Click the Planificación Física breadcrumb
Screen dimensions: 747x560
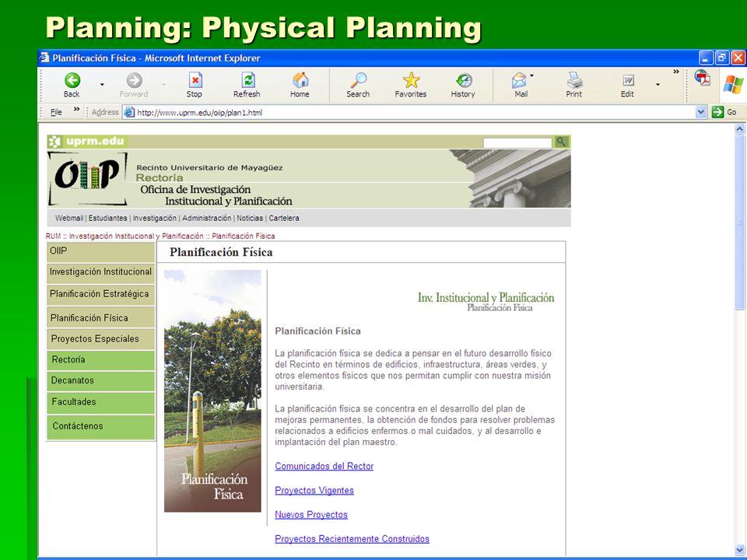point(244,236)
